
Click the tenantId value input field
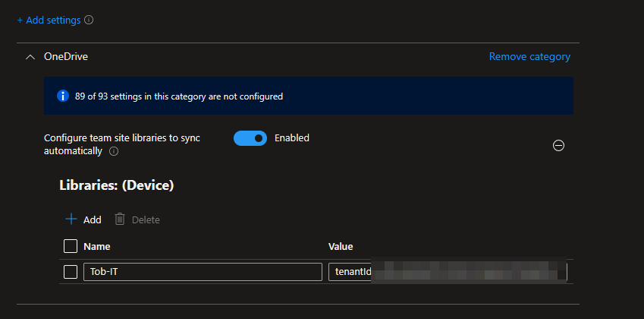click(x=447, y=272)
